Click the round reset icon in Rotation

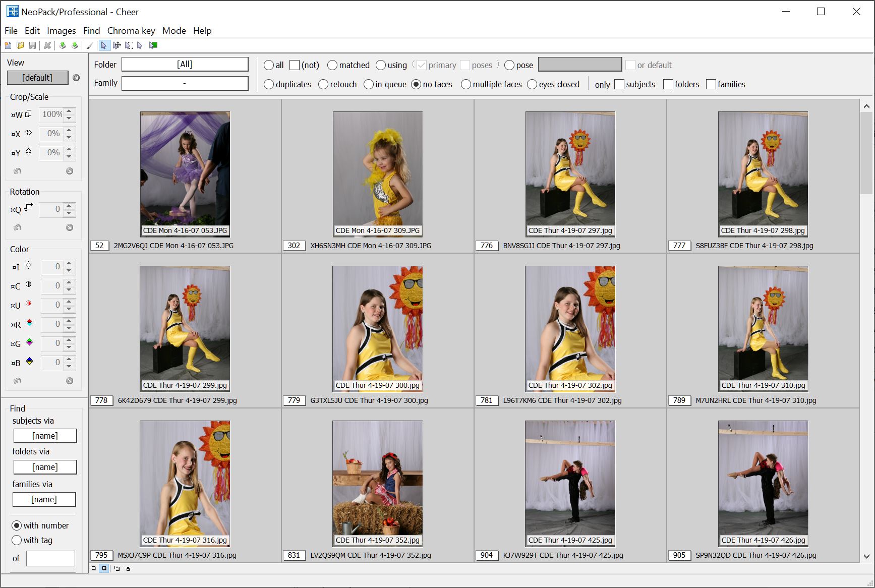click(70, 227)
